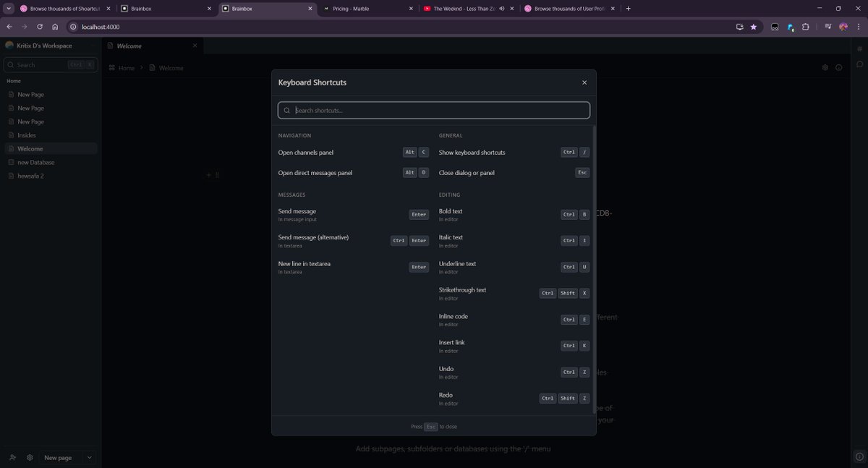Close the Welcome document tab

point(195,46)
